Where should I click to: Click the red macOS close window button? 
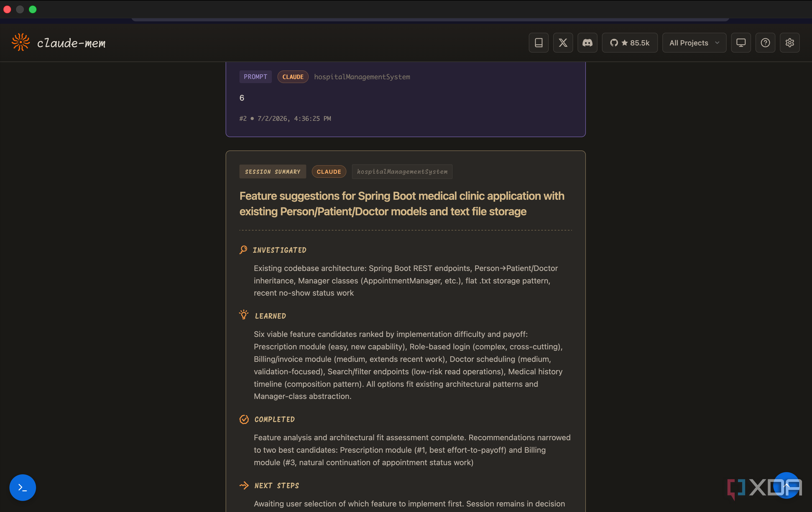pyautogui.click(x=7, y=9)
